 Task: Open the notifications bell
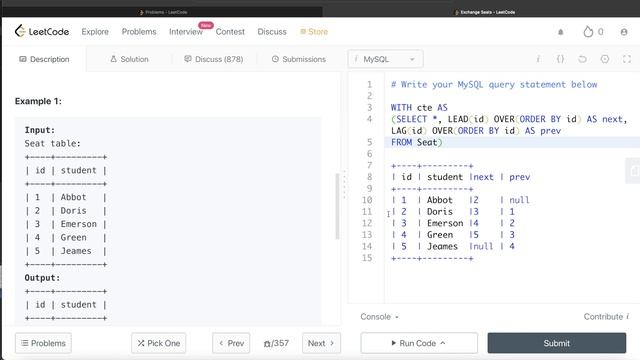(560, 32)
